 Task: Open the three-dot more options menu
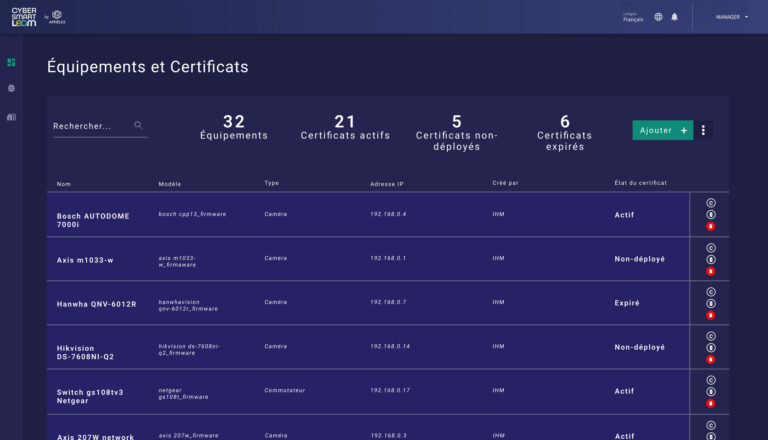(703, 130)
